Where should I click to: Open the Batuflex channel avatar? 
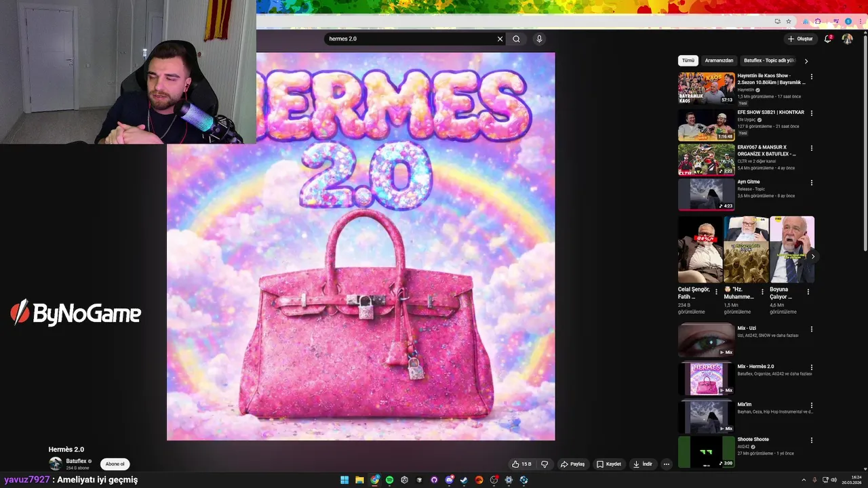55,464
